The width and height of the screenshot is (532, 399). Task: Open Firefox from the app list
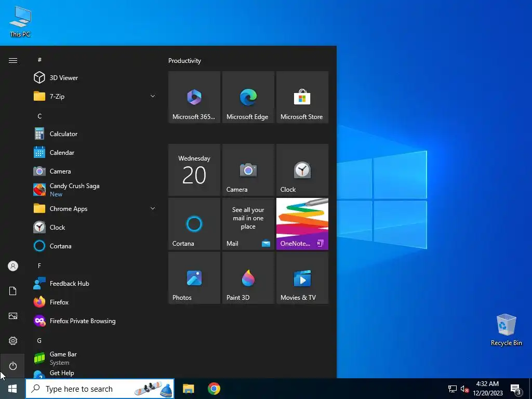(95, 302)
